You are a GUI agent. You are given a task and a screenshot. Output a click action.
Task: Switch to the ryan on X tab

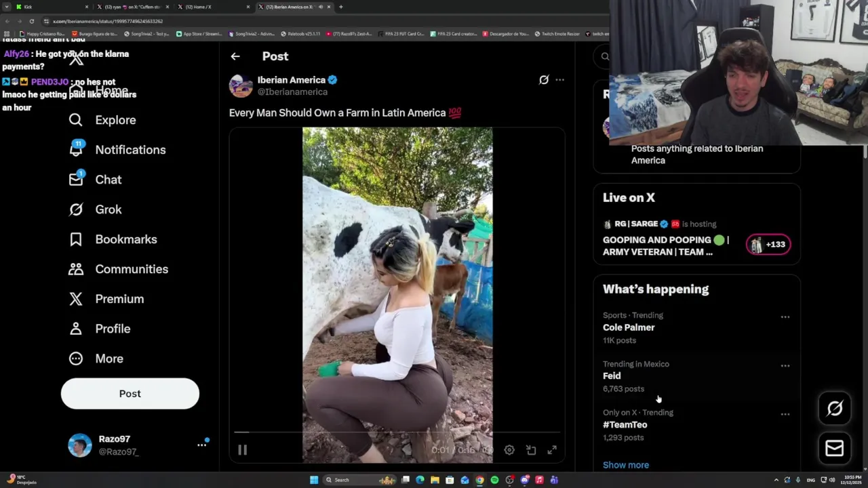click(x=133, y=7)
